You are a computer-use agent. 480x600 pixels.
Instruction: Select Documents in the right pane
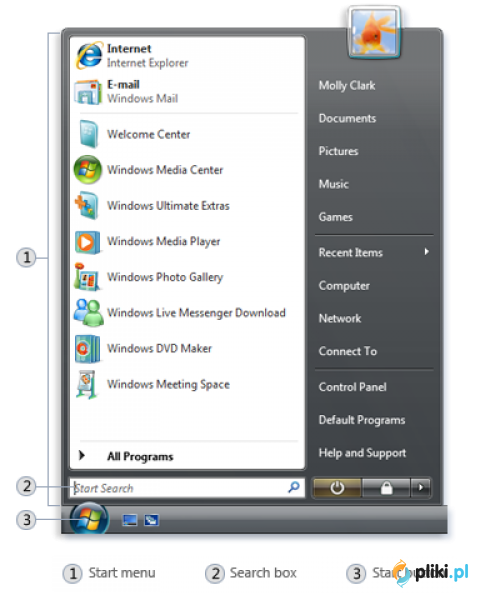coord(347,118)
